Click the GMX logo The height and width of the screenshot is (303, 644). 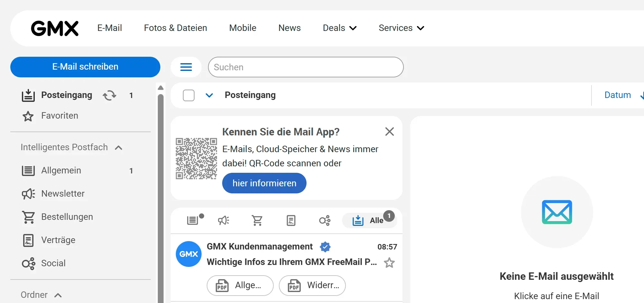[x=55, y=28]
